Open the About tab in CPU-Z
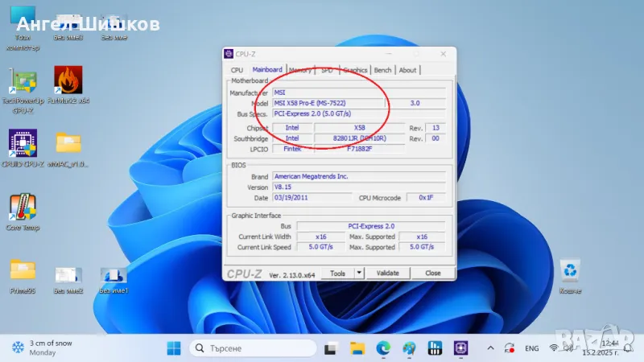 (x=408, y=70)
